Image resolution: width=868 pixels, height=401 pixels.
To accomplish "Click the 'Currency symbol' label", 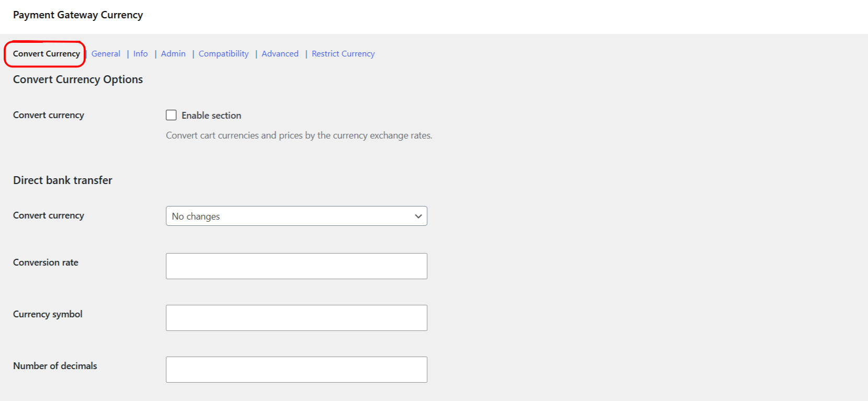I will coord(48,314).
